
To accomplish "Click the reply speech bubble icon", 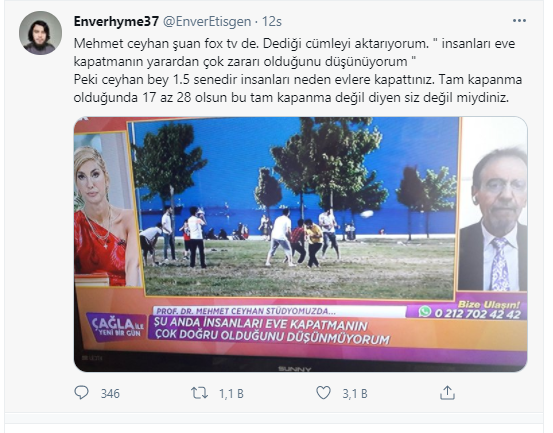I will [81, 393].
